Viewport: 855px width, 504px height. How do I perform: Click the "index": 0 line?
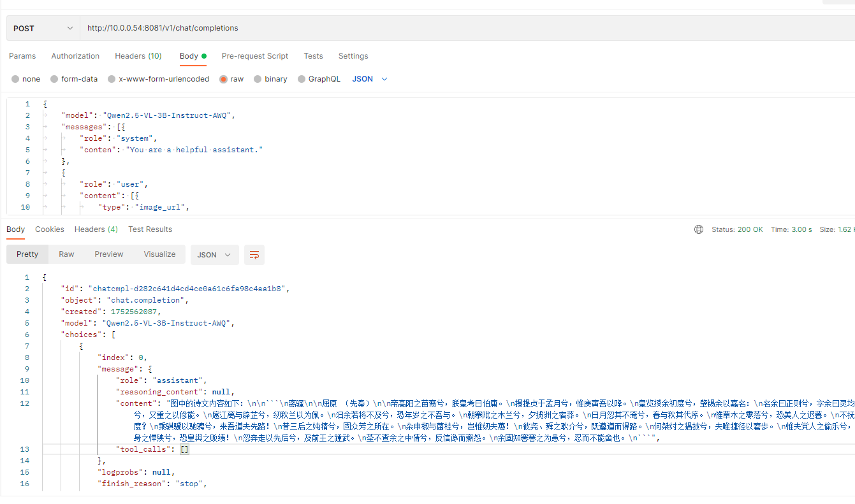pyautogui.click(x=122, y=357)
